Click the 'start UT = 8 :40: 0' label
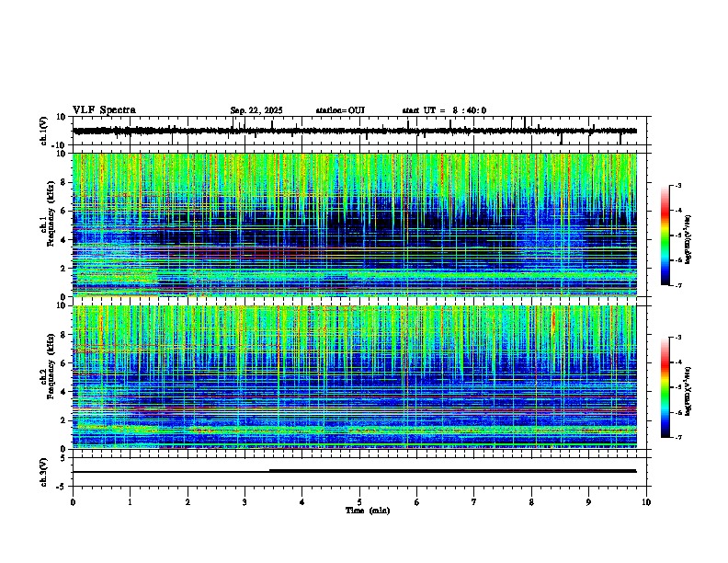Viewport: 728px width, 563px height. coord(444,110)
